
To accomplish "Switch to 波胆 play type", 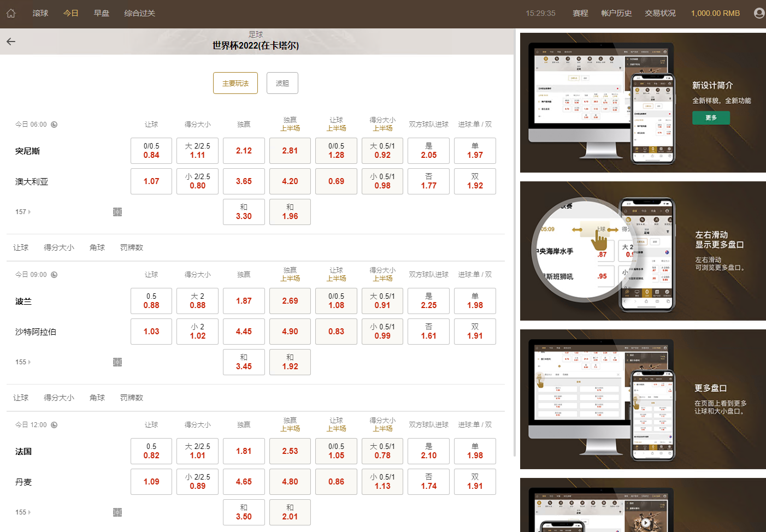I will (282, 83).
